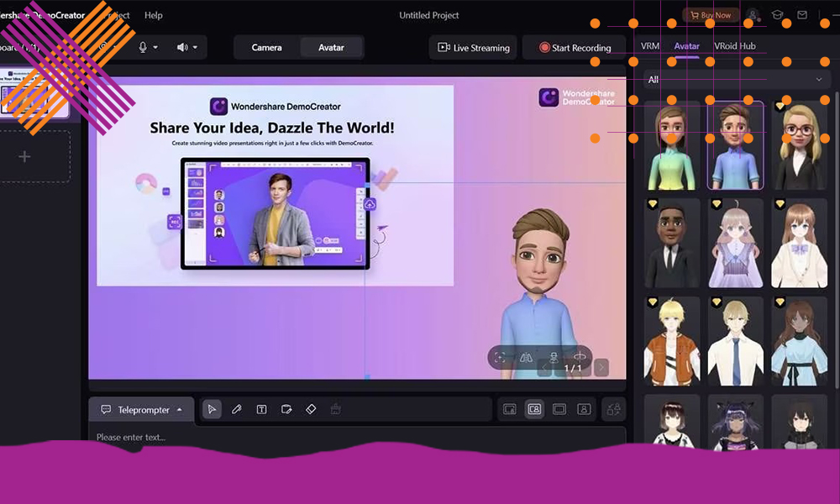Click the Teleprompter button label

144,410
